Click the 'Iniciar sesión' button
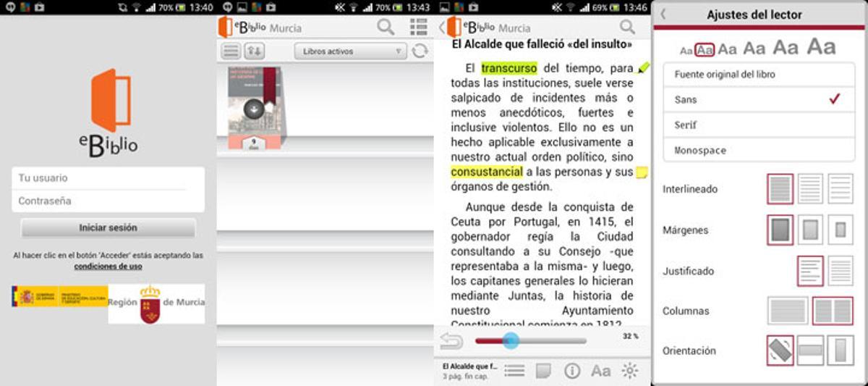Image resolution: width=868 pixels, height=386 pixels. tap(108, 227)
